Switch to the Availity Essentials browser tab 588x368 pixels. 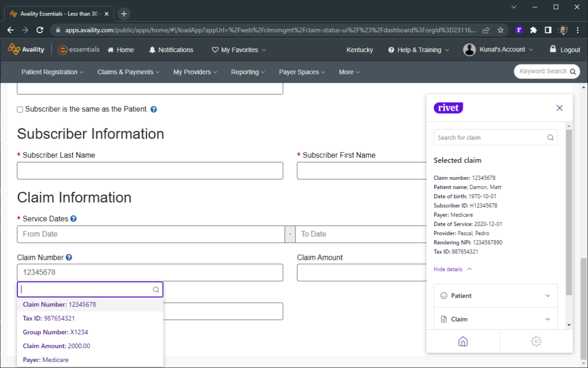tap(55, 14)
